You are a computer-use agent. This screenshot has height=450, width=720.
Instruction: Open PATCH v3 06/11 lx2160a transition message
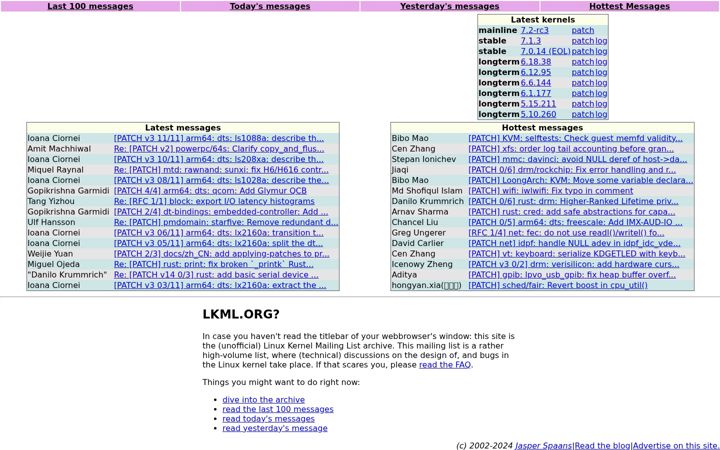coord(219,233)
